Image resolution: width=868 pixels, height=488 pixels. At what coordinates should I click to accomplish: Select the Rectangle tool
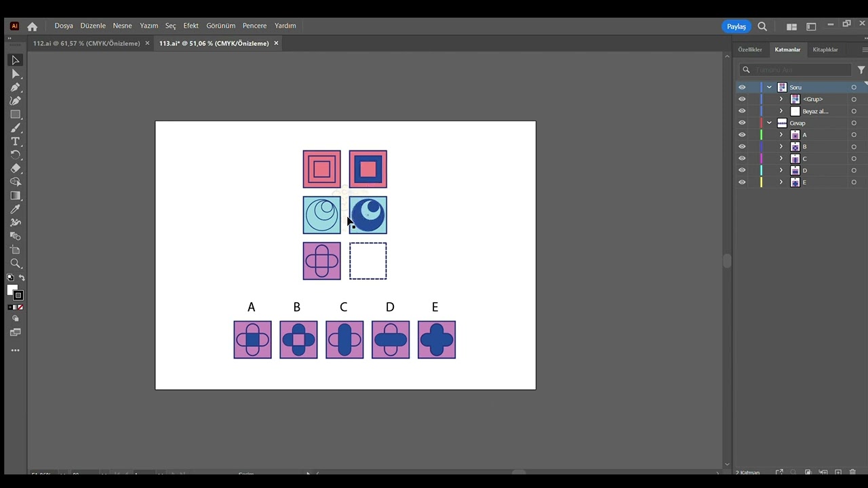pyautogui.click(x=16, y=115)
